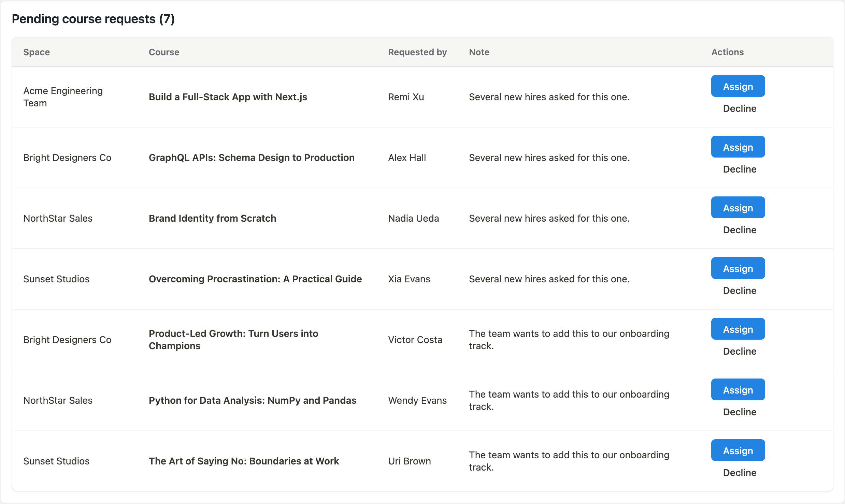This screenshot has width=845, height=504.
Task: Assign Brand Identity from Scratch course
Action: (x=738, y=208)
